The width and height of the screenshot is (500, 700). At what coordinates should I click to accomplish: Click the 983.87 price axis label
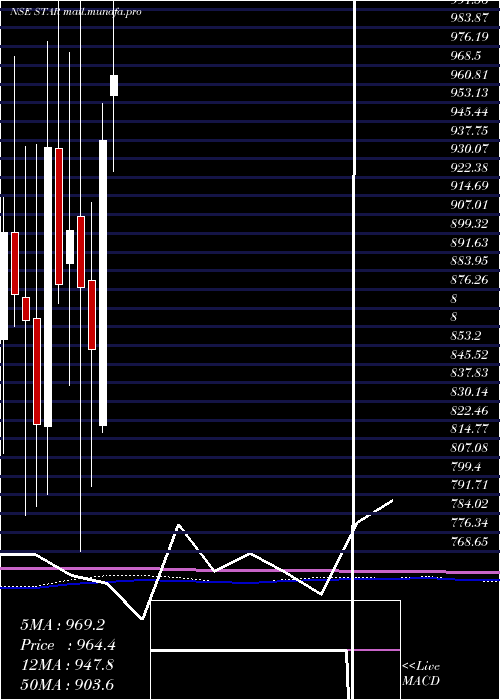[469, 18]
